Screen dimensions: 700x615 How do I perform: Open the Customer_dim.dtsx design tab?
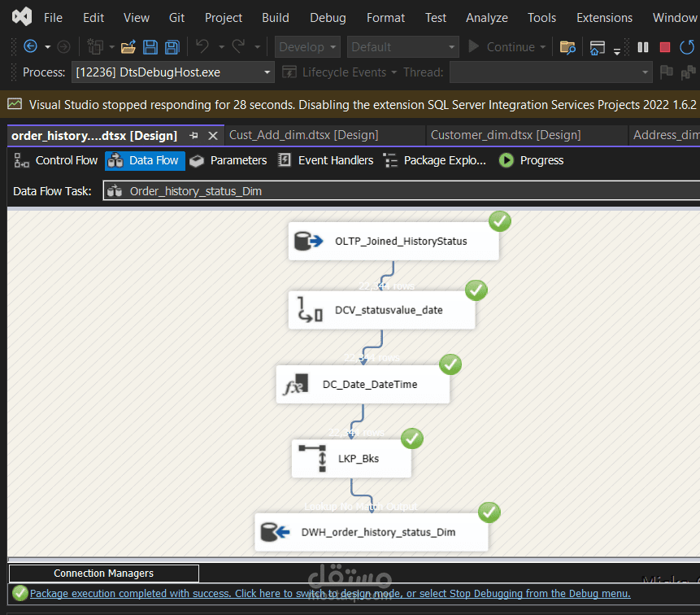pos(505,135)
